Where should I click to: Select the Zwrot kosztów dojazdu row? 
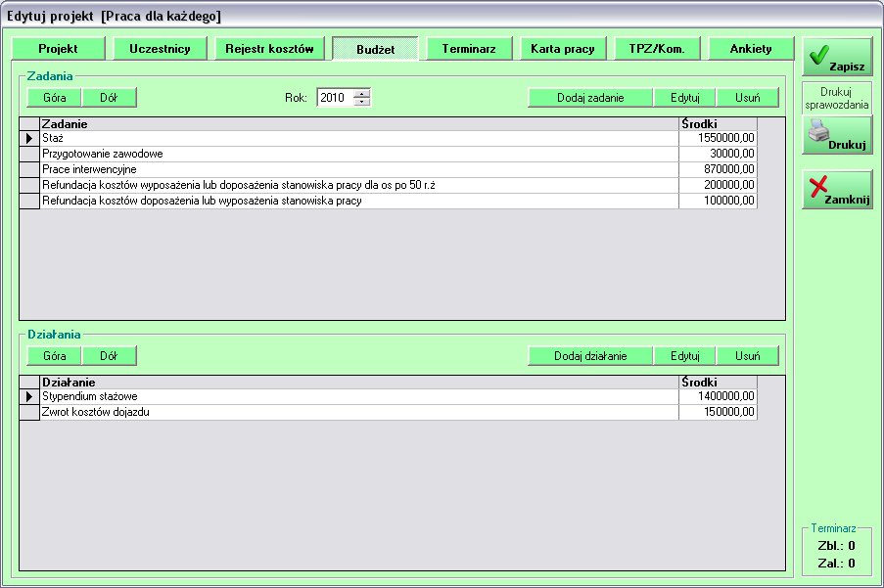(x=358, y=412)
